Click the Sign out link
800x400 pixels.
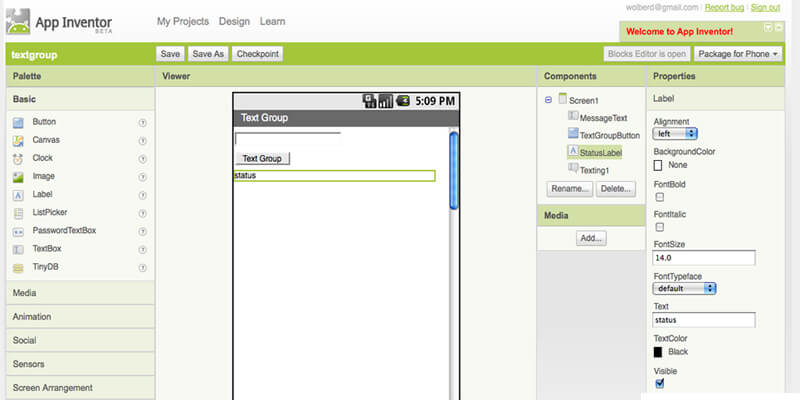(x=765, y=8)
